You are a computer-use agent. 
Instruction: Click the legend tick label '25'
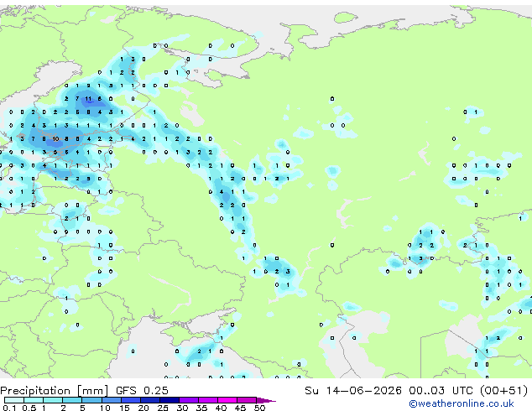163,408
